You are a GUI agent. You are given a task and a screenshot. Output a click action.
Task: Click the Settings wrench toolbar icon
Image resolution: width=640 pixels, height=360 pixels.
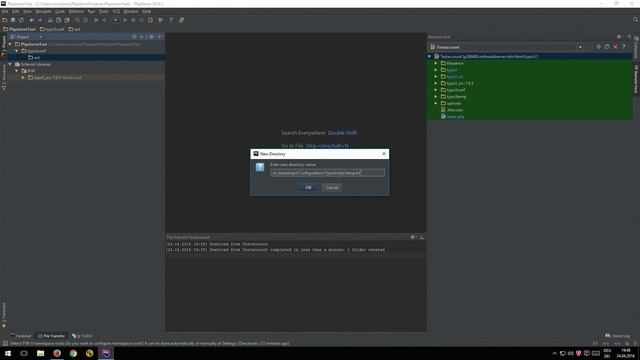[161, 20]
